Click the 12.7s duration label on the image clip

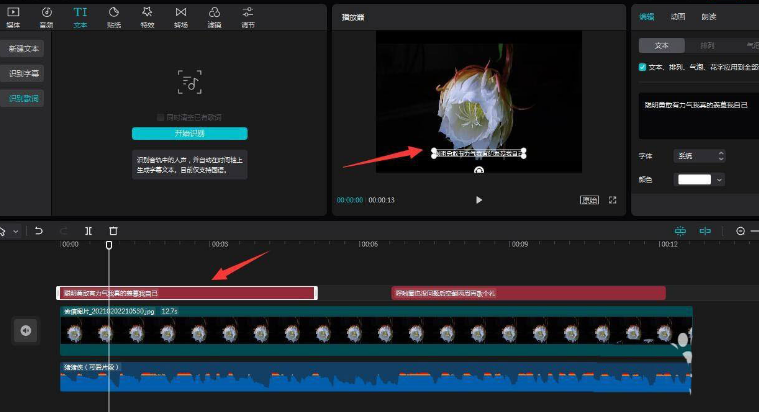(x=169, y=311)
